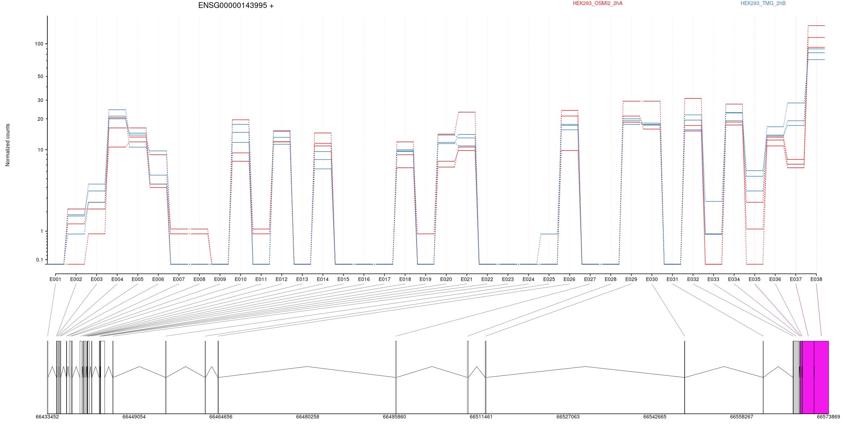Click exon label E034
This screenshot has width=868, height=434.
[x=734, y=279]
